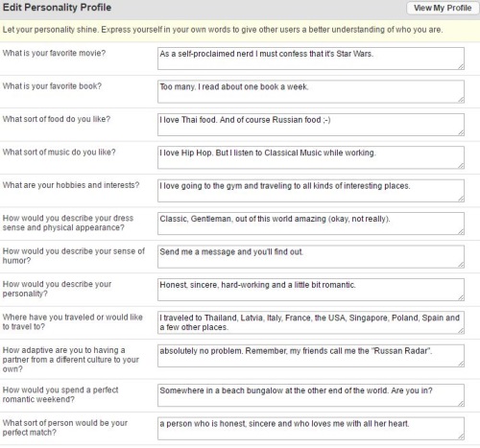
Task: Click the 'sense of humor' question label
Action: pyautogui.click(x=74, y=256)
